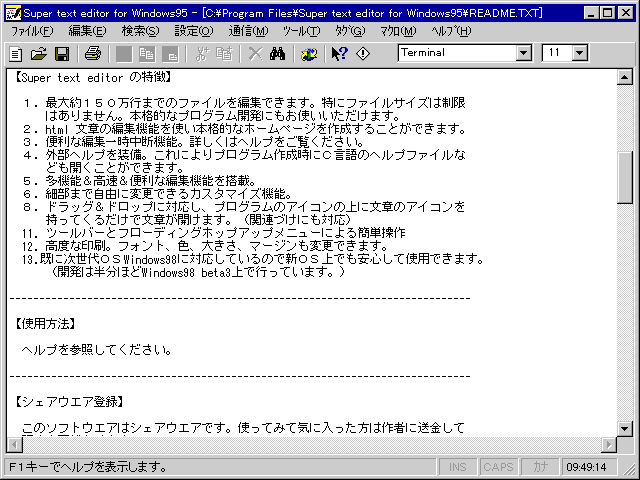Click the CAPS indicator in status bar
This screenshot has width=640, height=480.
click(x=498, y=467)
